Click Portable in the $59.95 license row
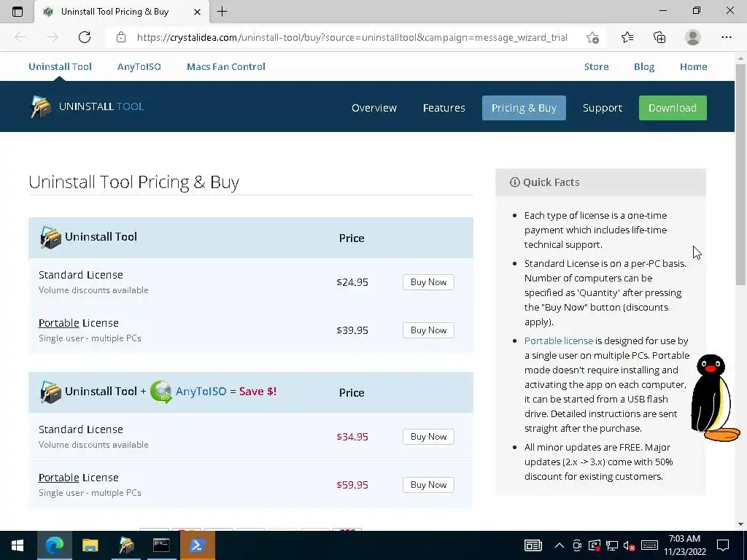 (x=58, y=478)
